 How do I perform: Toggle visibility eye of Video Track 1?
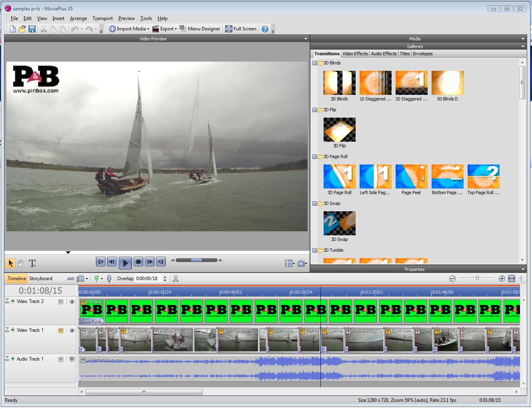[72, 331]
